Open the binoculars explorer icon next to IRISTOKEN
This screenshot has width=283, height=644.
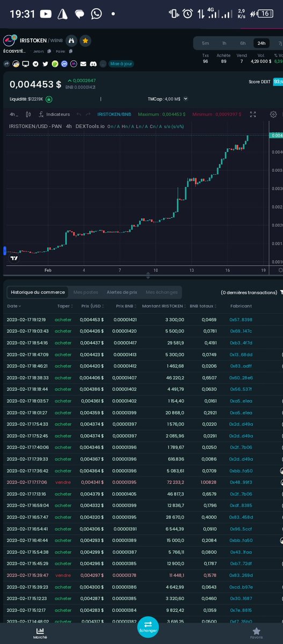(x=71, y=41)
